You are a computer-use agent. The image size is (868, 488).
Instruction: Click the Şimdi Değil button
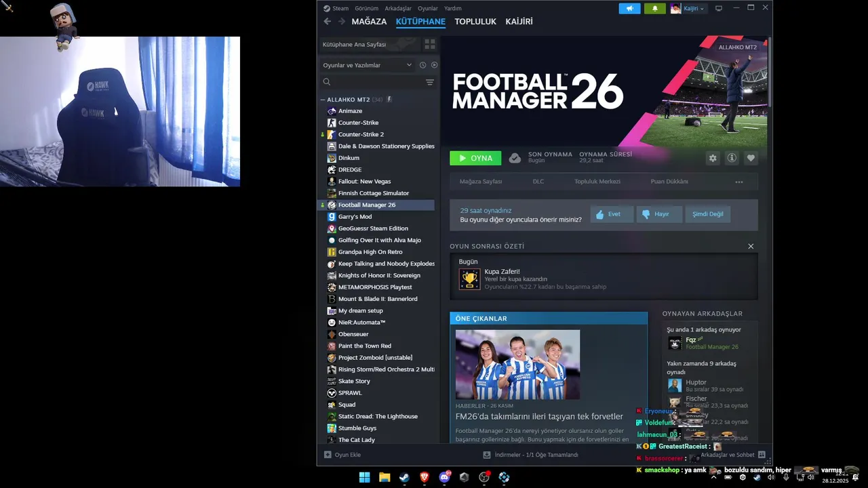[x=707, y=214]
